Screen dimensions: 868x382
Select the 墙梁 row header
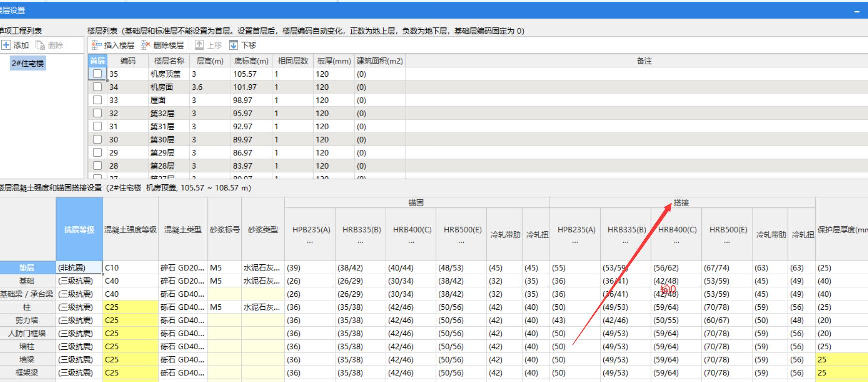tap(27, 359)
